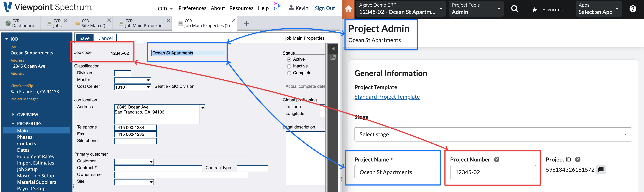
Task: Open the About menu
Action: pos(218,8)
